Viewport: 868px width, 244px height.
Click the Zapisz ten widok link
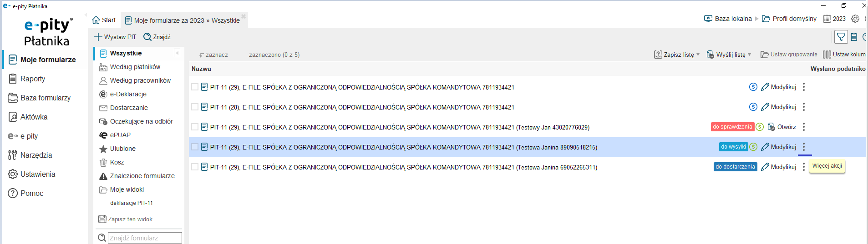130,219
